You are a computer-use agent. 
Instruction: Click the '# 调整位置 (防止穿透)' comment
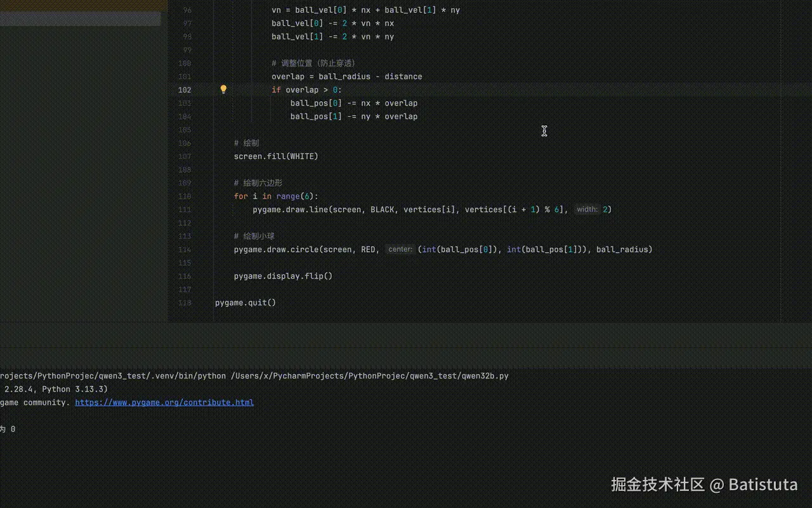[x=313, y=63]
